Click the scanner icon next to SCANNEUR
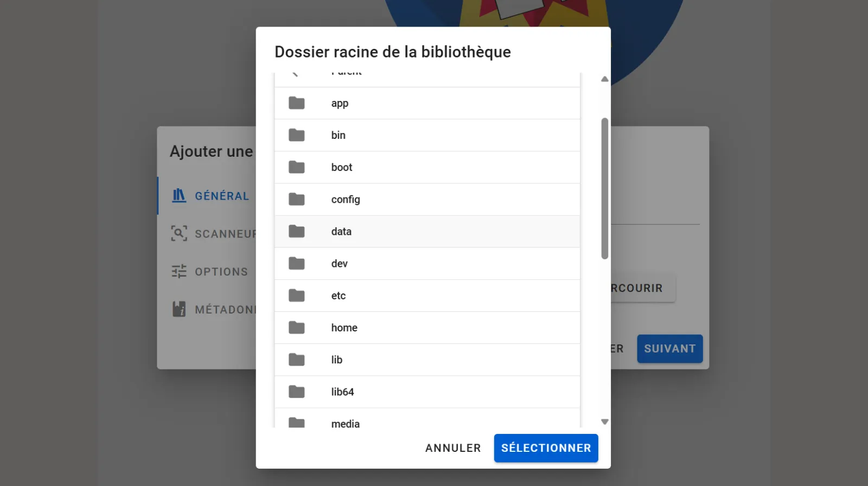 click(x=178, y=233)
